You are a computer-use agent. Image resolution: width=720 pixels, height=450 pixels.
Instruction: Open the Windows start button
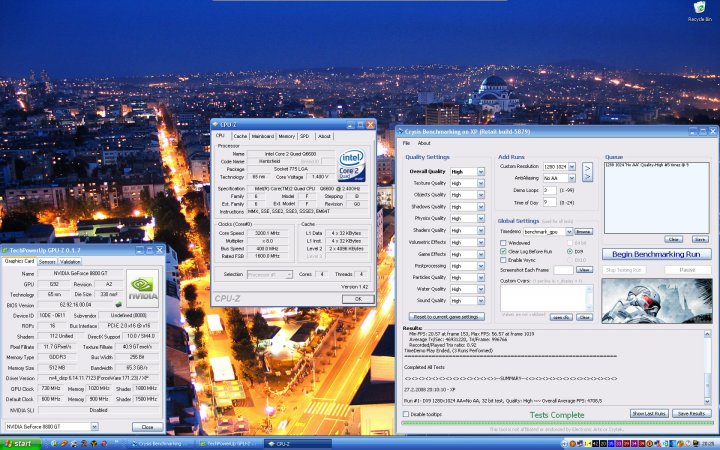(20, 444)
